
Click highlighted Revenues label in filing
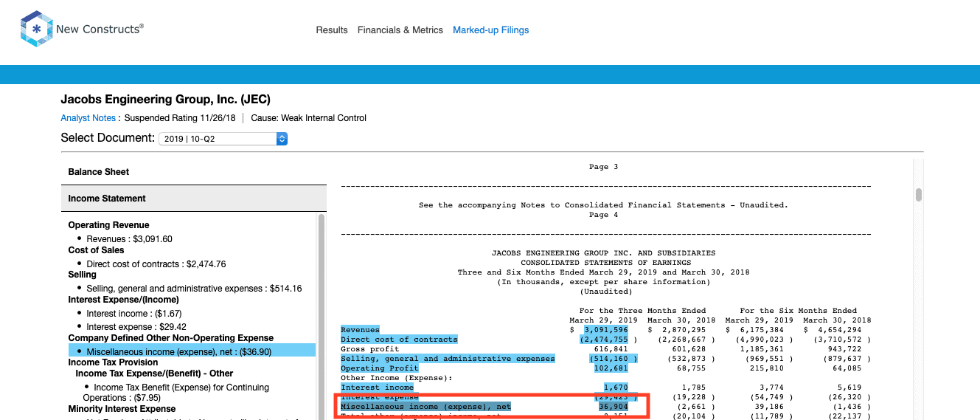click(x=360, y=330)
